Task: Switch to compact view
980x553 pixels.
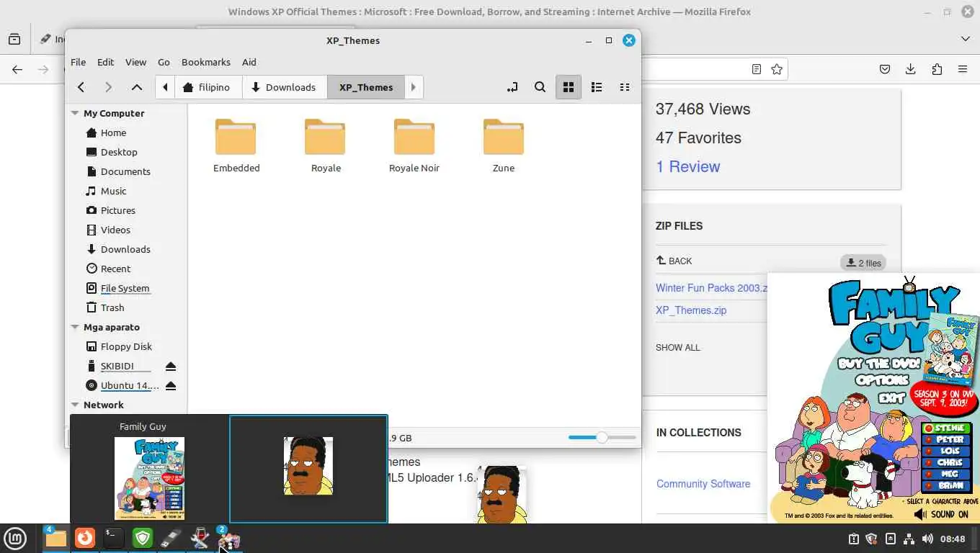Action: [625, 87]
